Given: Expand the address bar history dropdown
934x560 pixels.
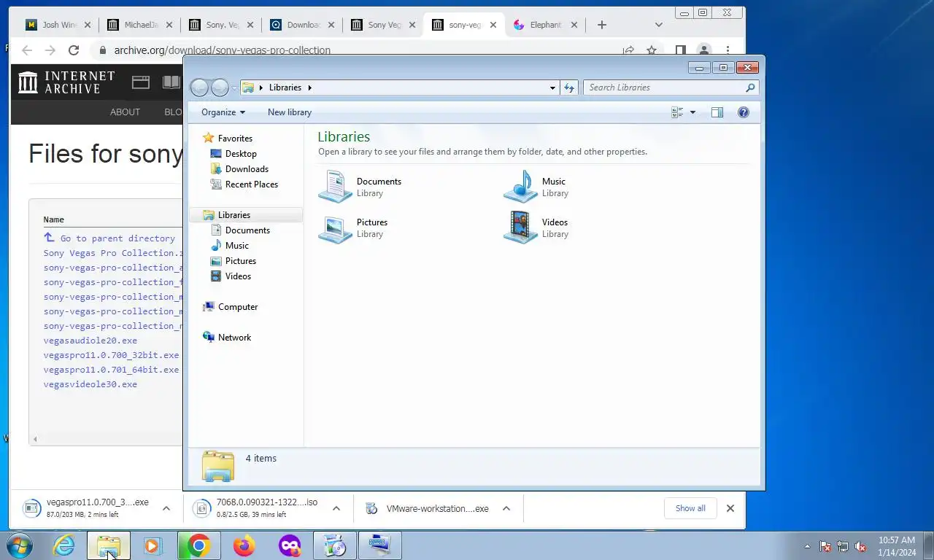Looking at the screenshot, I should coord(552,87).
